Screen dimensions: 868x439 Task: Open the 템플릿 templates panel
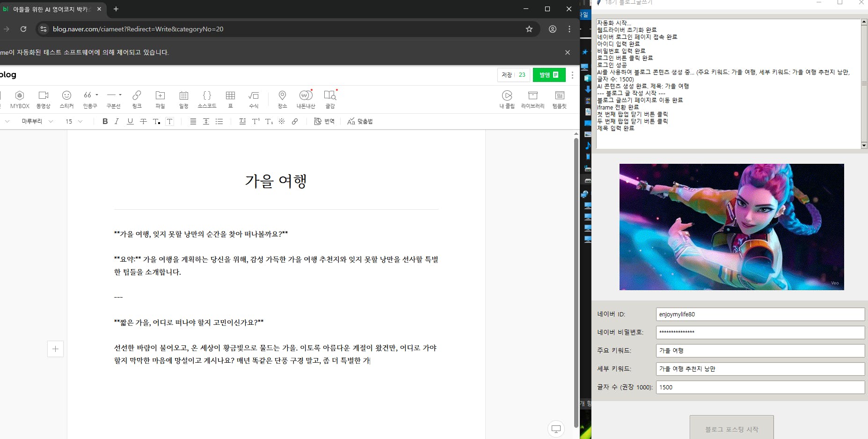click(x=560, y=100)
